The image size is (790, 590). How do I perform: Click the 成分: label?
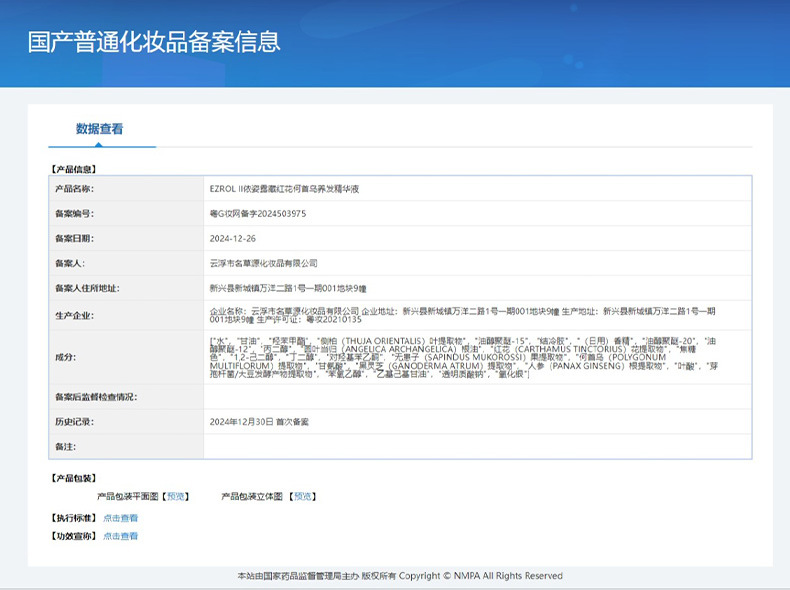coord(65,357)
